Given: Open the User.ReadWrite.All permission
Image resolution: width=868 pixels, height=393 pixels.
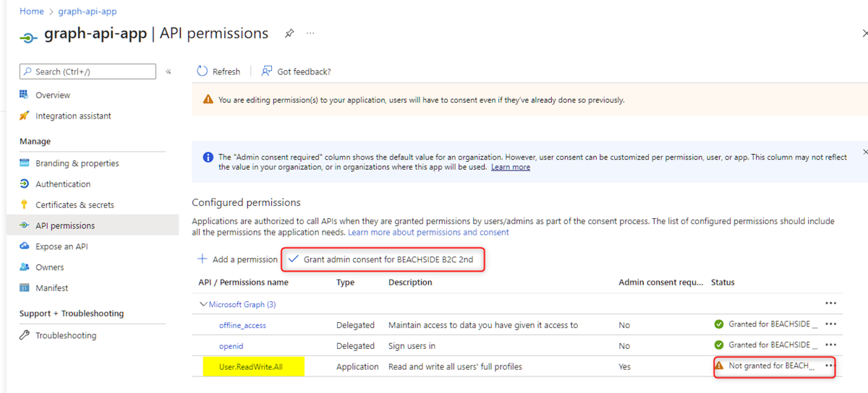Looking at the screenshot, I should (251, 366).
